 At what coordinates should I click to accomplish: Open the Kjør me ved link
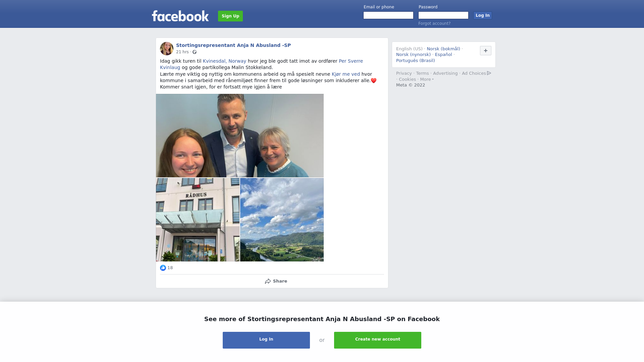point(346,74)
